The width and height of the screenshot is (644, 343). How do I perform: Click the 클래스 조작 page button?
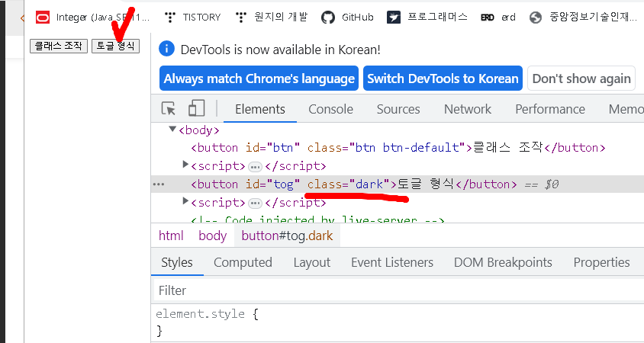(x=58, y=46)
